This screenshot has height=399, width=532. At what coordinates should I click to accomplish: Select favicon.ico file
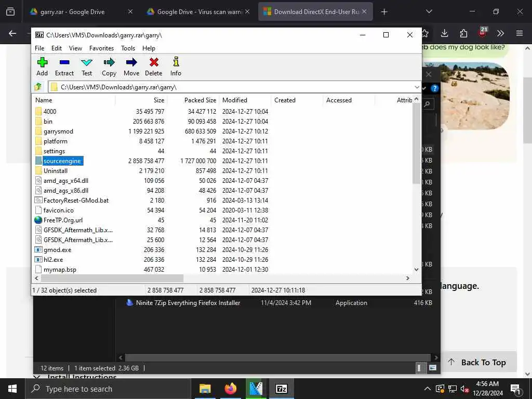click(58, 210)
